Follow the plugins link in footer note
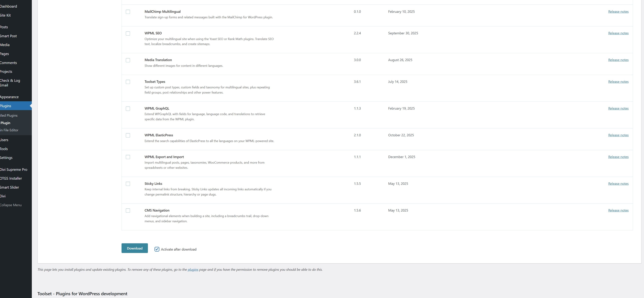 (193, 270)
